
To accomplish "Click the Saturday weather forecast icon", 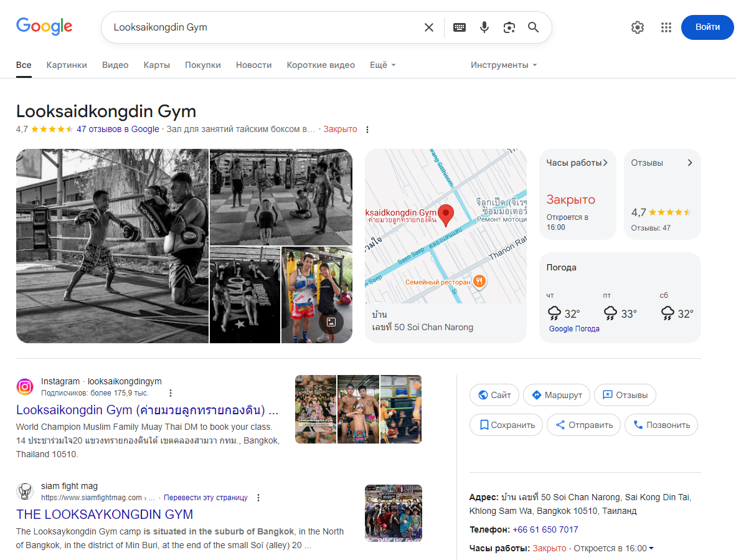I will [x=668, y=313].
